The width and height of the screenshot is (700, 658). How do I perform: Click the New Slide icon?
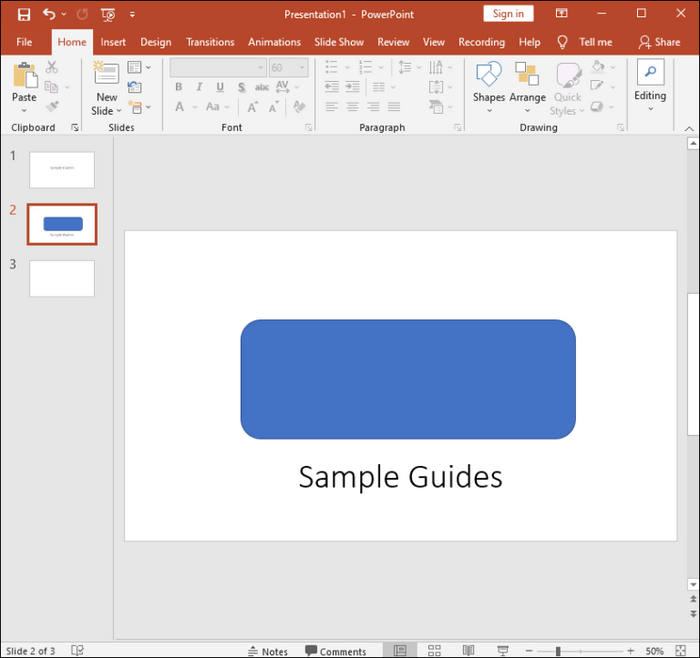tap(106, 74)
